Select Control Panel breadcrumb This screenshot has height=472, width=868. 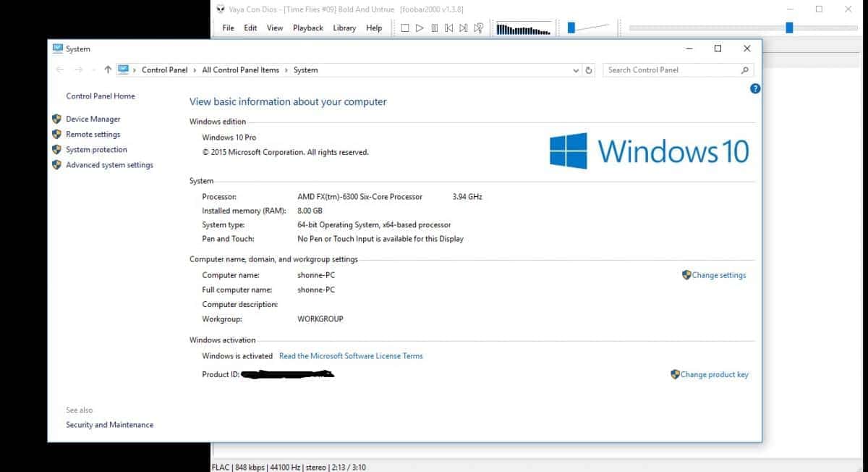165,70
